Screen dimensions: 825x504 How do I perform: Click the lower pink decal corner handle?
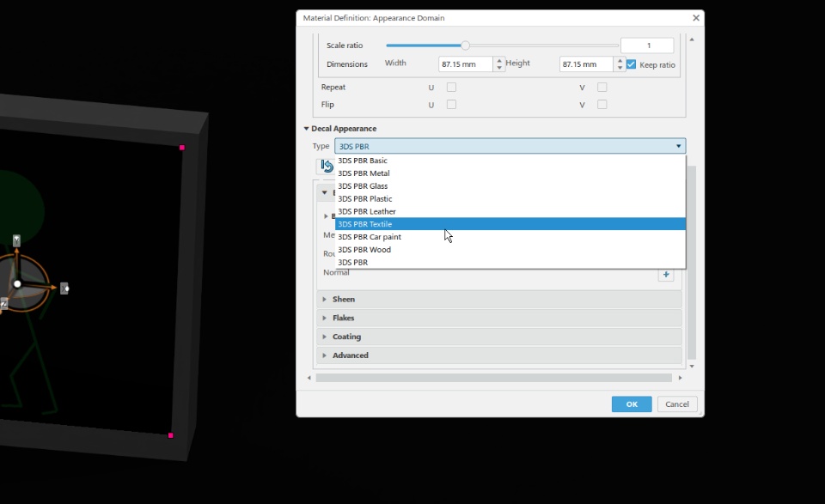[x=170, y=435]
